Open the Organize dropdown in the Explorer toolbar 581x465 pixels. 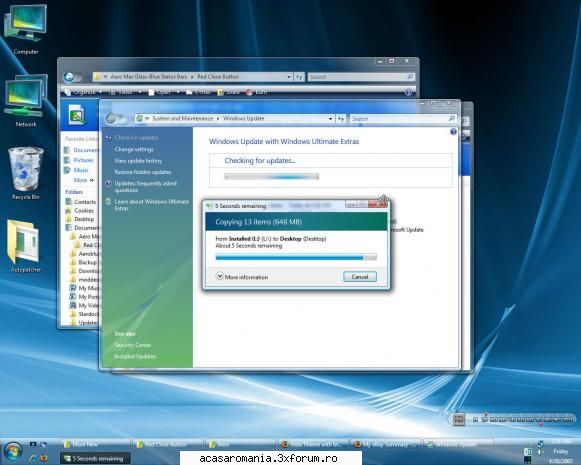[x=83, y=92]
